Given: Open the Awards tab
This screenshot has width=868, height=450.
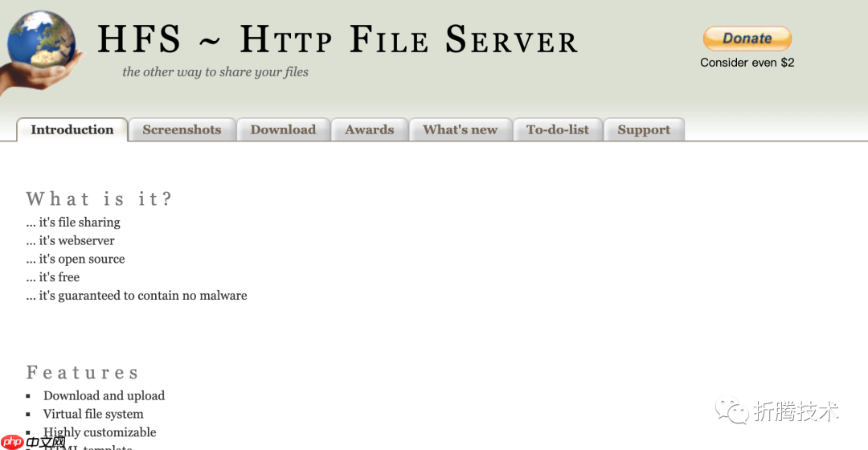Looking at the screenshot, I should [370, 129].
